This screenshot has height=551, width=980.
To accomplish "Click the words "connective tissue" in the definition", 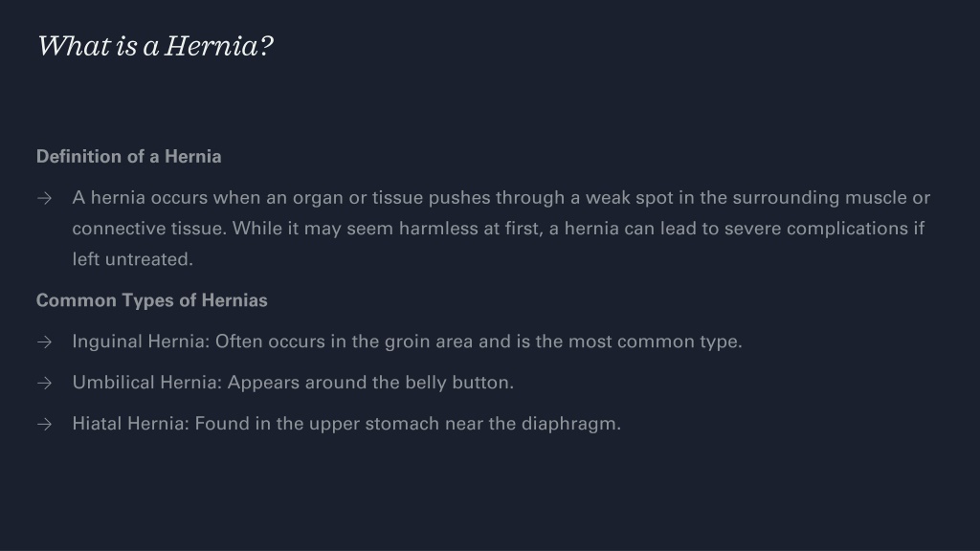I will pyautogui.click(x=149, y=229).
